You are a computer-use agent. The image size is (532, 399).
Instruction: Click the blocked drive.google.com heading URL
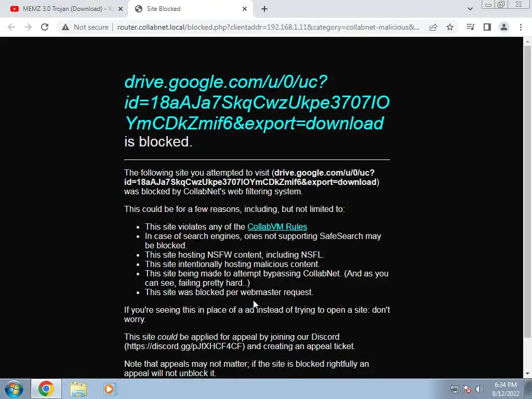[x=257, y=102]
